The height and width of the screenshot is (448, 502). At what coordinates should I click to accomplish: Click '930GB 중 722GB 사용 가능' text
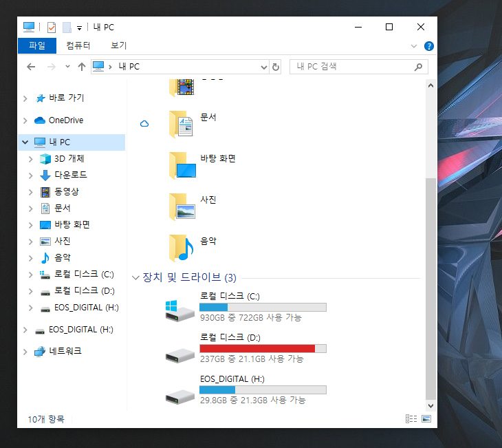(251, 318)
